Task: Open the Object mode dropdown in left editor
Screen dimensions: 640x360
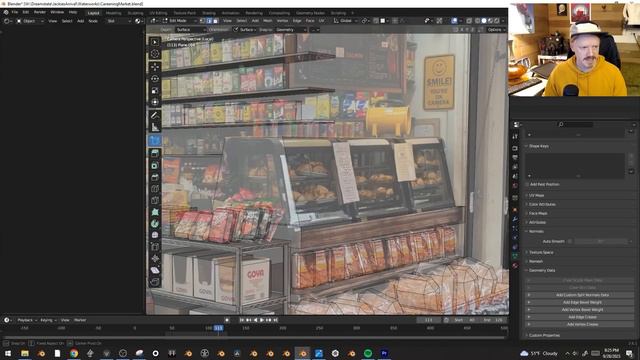Action: pos(30,21)
